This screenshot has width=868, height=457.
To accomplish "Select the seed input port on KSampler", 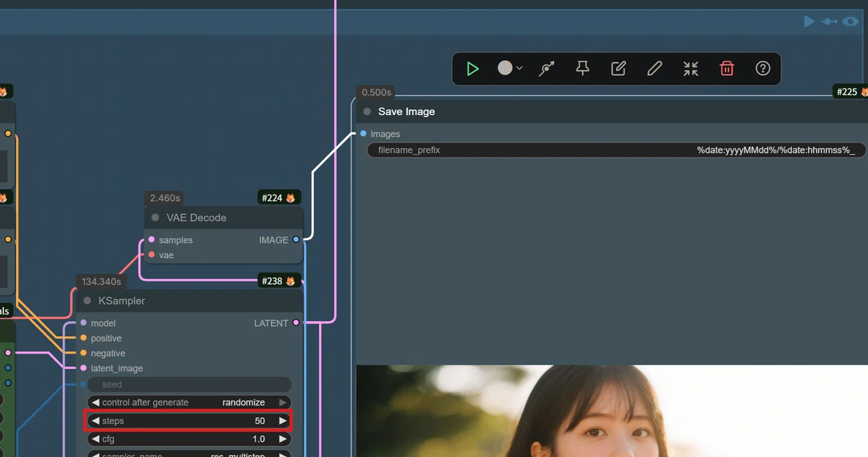I will tap(83, 385).
